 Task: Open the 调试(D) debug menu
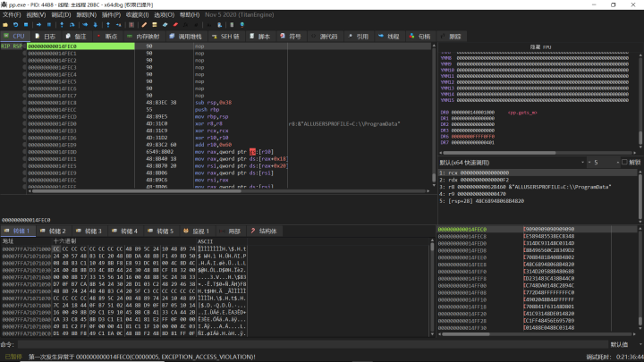pos(61,14)
